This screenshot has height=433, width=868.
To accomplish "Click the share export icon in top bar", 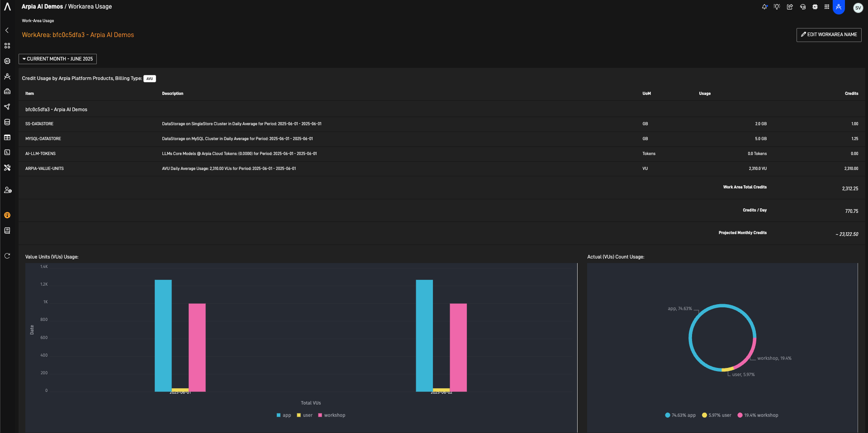I will (790, 7).
